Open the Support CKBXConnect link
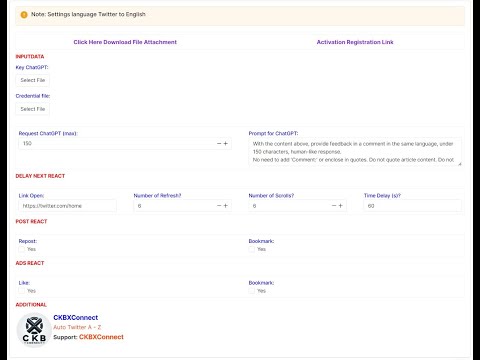This screenshot has width=480, height=360. pos(101,337)
